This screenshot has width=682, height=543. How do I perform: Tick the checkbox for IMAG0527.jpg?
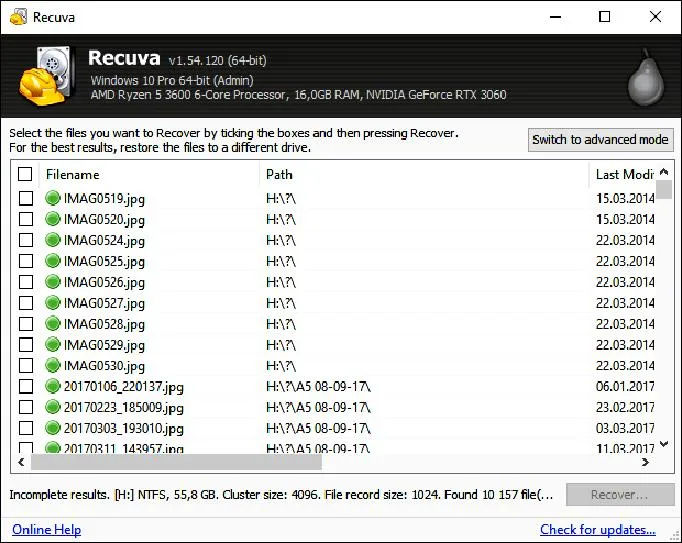coord(26,303)
